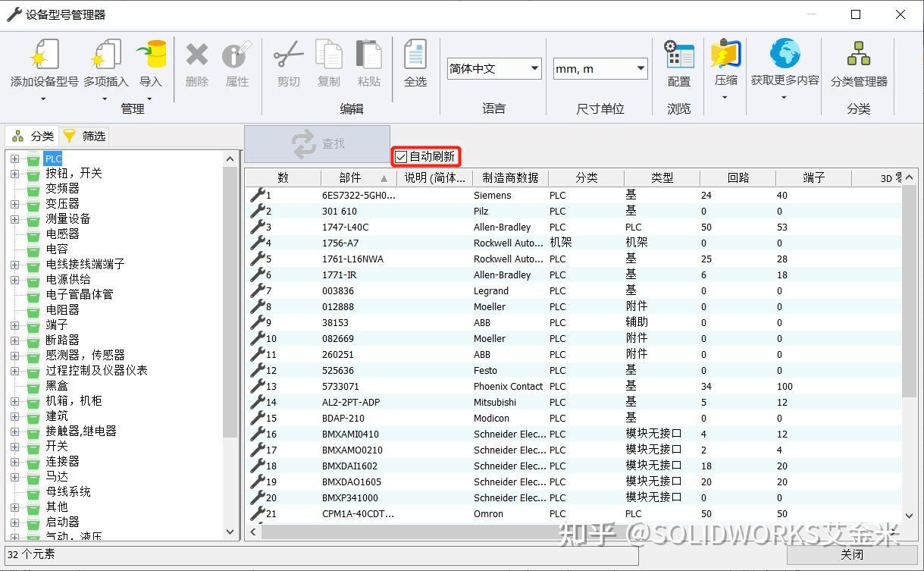The image size is (924, 571).
Task: Open dropdown arrow under 添加设备型号
Action: [x=43, y=99]
